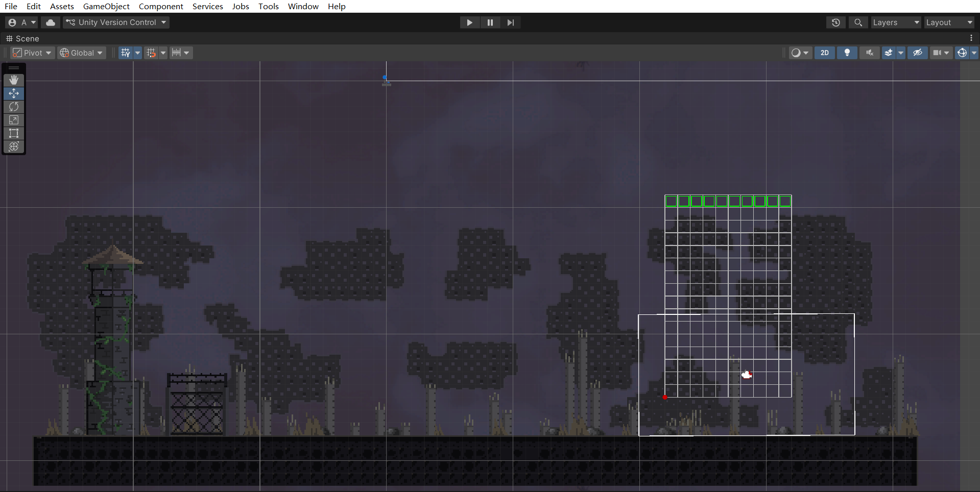Image resolution: width=980 pixels, height=492 pixels.
Task: Click the search magnifier icon
Action: 858,22
